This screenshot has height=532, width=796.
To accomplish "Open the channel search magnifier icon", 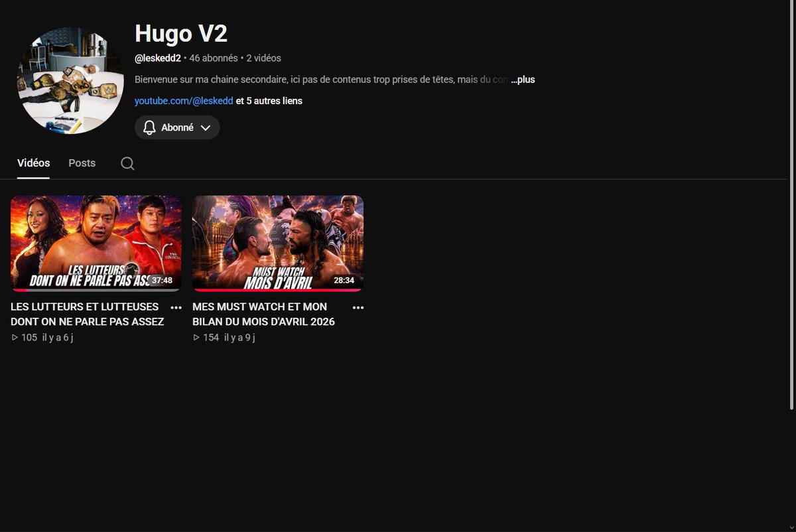I will (127, 163).
